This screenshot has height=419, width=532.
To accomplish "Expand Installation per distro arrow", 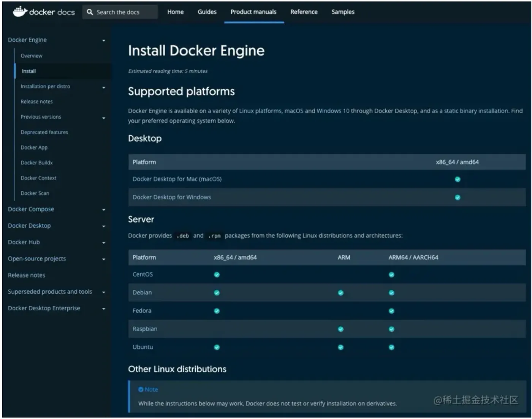I will tap(104, 88).
